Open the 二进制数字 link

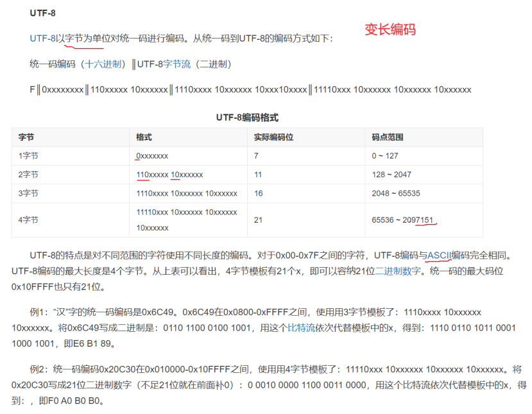398,271
